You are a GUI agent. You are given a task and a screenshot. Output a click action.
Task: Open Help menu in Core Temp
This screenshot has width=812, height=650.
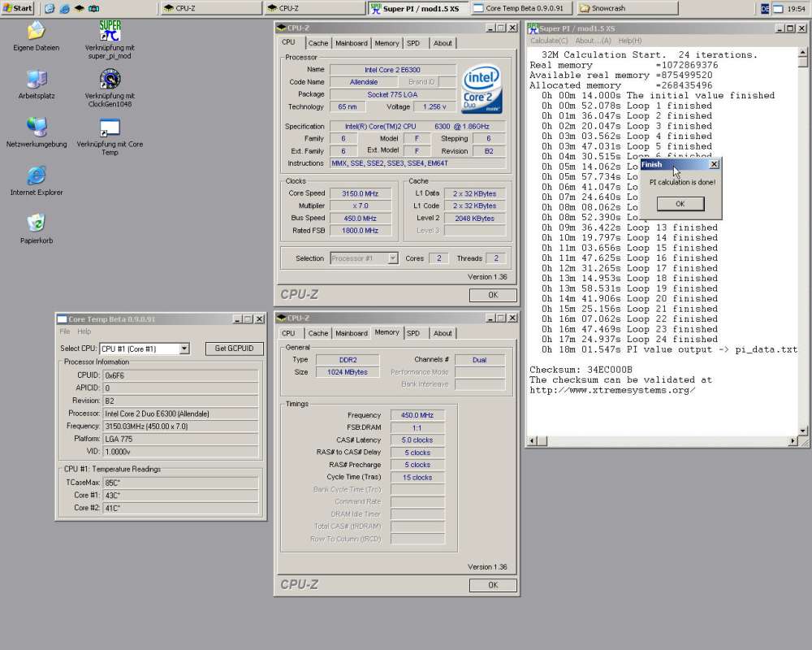coord(84,331)
